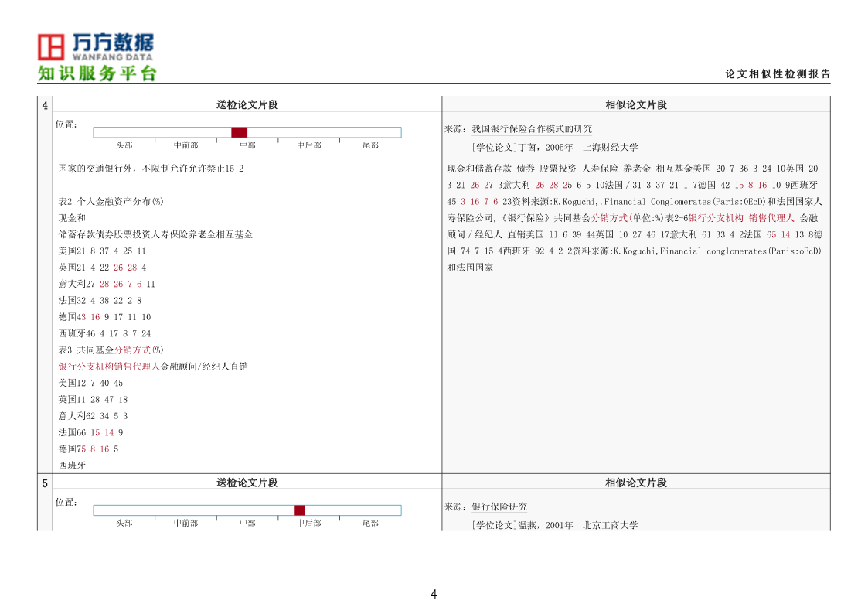Click 中部 label under section 4 bar
Screen dimensions: 868x614
[x=247, y=145]
